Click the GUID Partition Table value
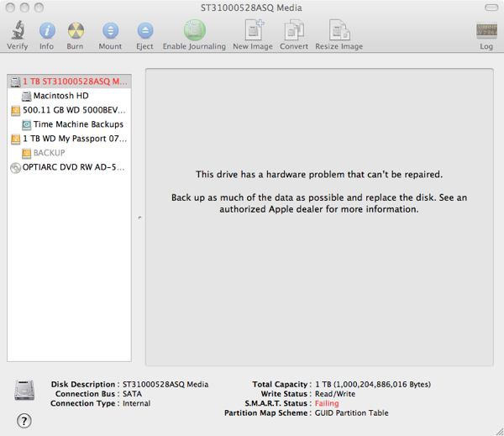This screenshot has width=504, height=436. coord(351,412)
